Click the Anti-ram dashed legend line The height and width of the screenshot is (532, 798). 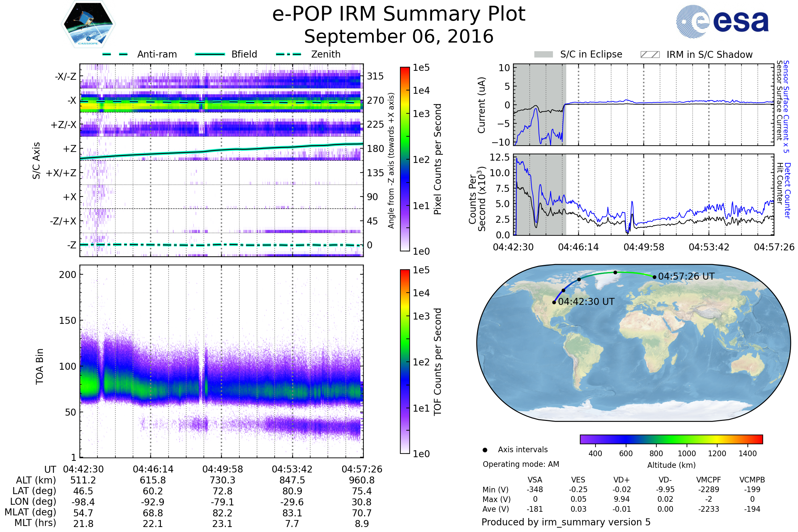point(115,54)
